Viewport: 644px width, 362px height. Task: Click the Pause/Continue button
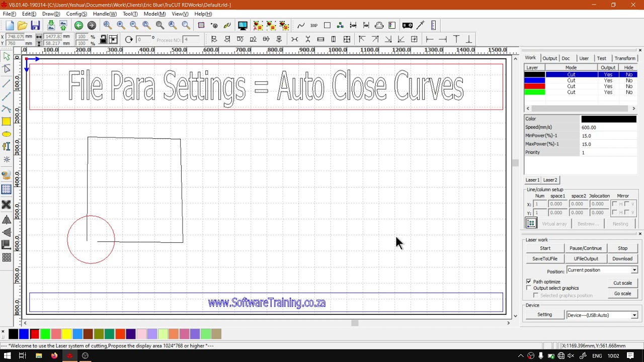tap(586, 248)
